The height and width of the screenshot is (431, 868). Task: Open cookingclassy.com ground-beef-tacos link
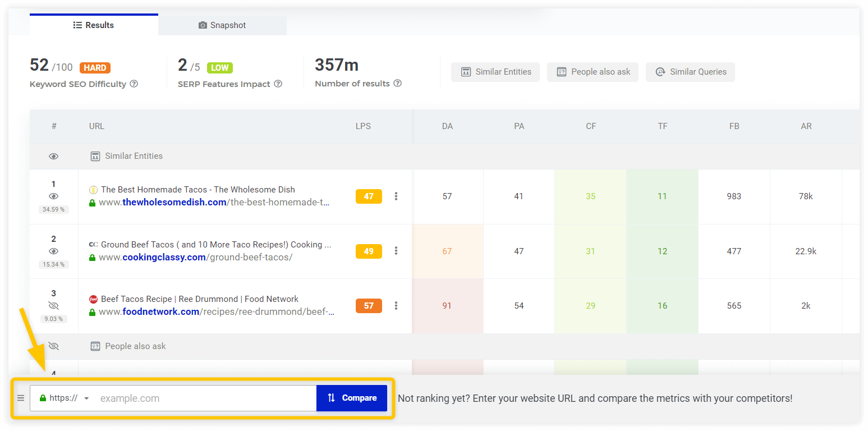(x=196, y=258)
